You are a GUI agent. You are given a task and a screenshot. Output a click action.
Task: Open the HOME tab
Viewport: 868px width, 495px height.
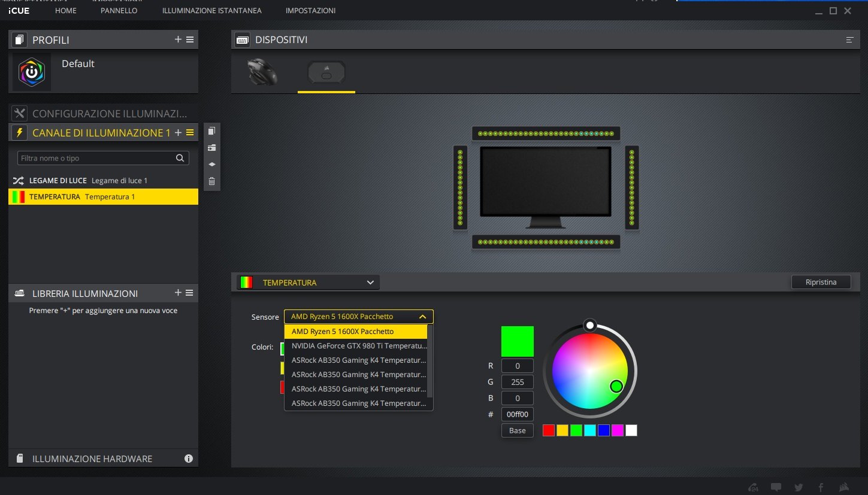tap(65, 11)
